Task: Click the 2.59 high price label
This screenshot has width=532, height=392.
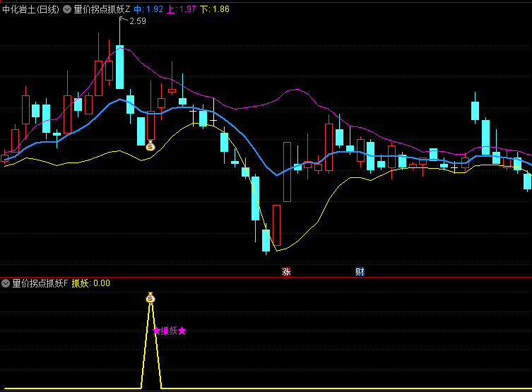Action: point(138,21)
